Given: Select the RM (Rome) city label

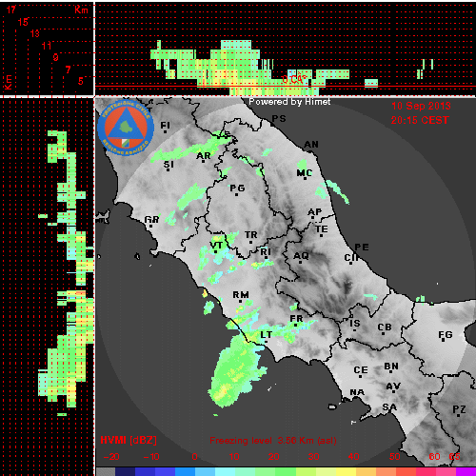Looking at the screenshot, I should pos(241,295).
